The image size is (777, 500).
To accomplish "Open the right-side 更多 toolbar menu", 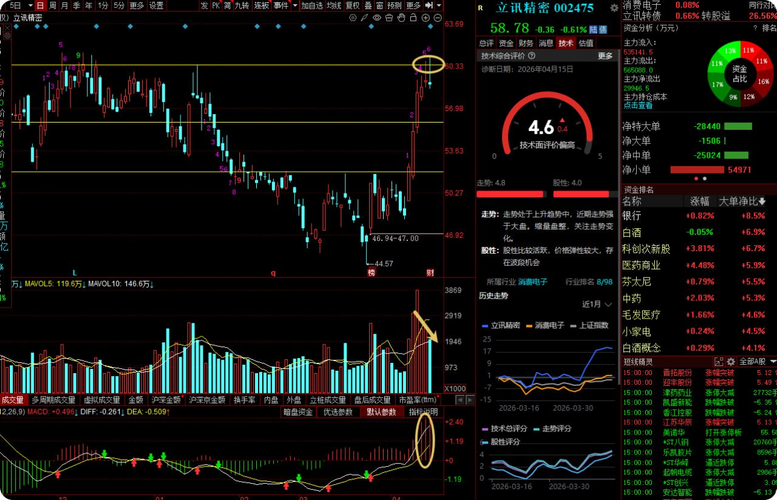I will (x=413, y=5).
